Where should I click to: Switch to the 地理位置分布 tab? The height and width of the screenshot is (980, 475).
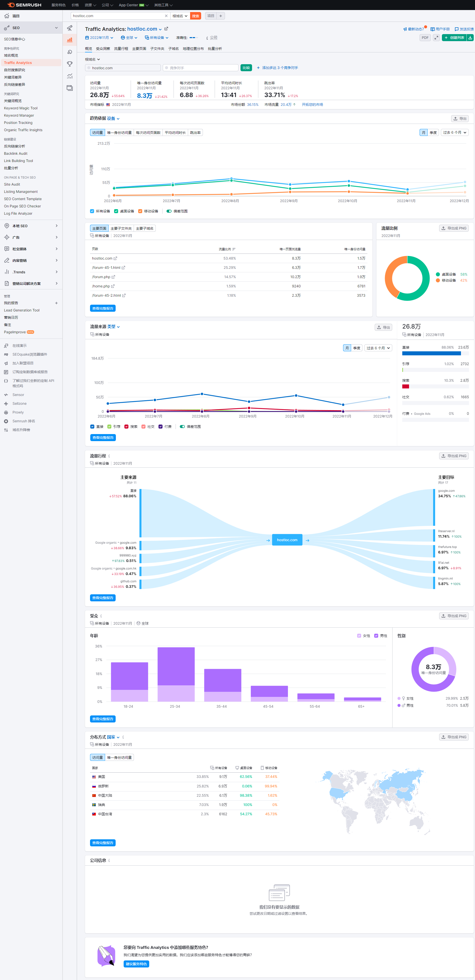(193, 49)
